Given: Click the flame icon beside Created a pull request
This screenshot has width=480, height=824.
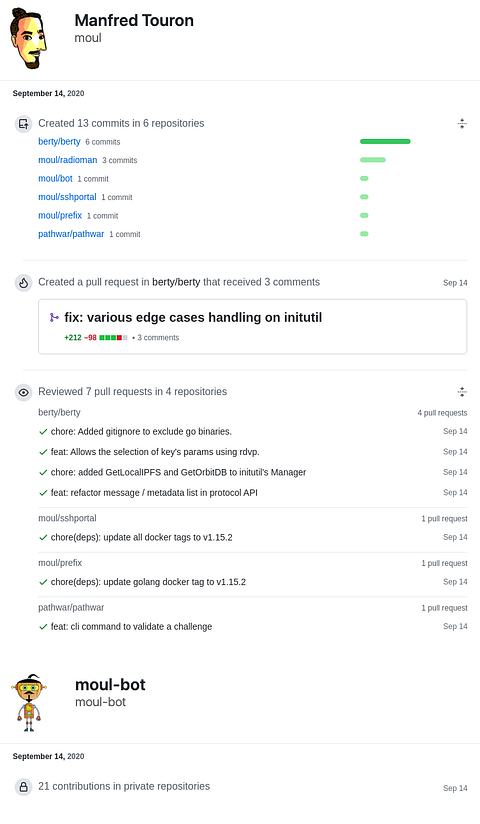Looking at the screenshot, I should pyautogui.click(x=23, y=283).
